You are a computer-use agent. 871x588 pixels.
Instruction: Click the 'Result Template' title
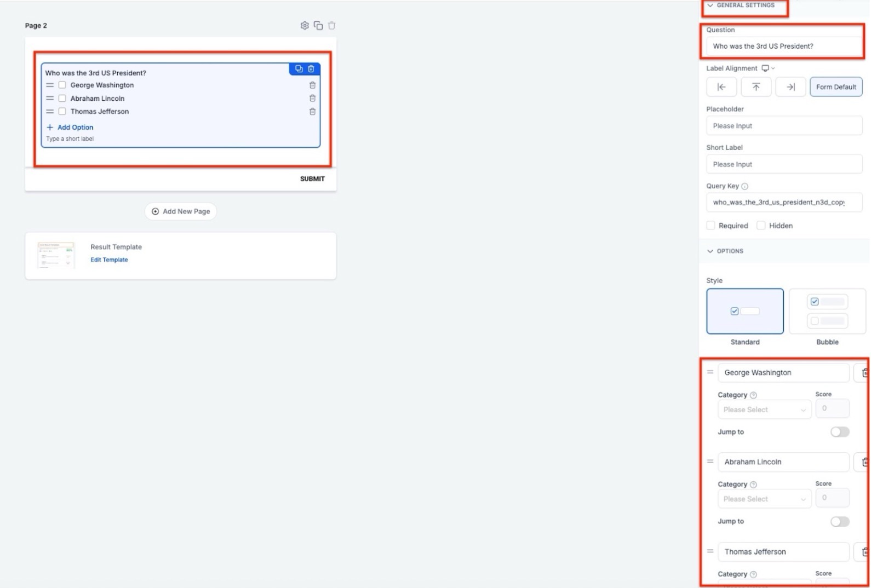tap(116, 247)
